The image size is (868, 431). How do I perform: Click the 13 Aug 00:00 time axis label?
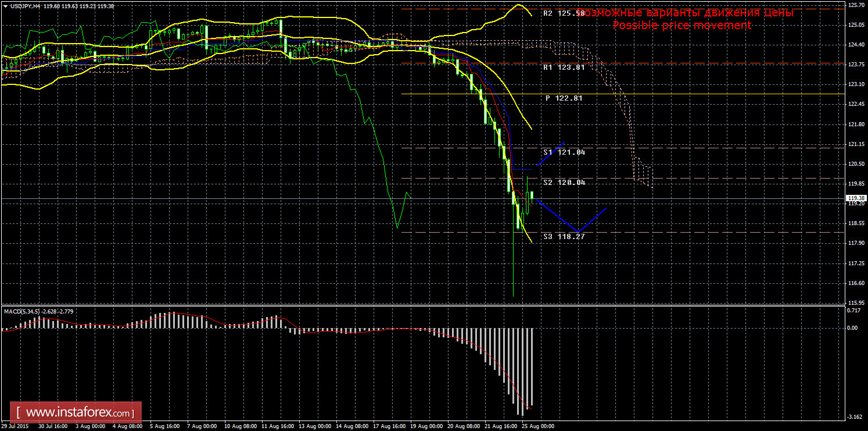(x=314, y=426)
